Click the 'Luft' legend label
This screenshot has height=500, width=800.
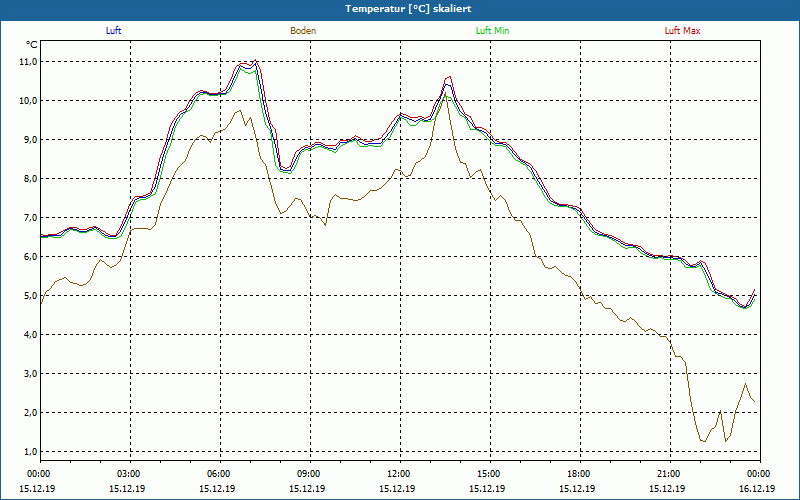click(x=113, y=31)
